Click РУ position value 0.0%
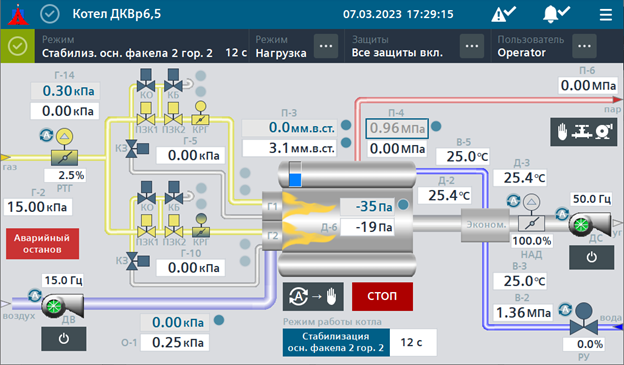624x365 pixels. (x=584, y=344)
